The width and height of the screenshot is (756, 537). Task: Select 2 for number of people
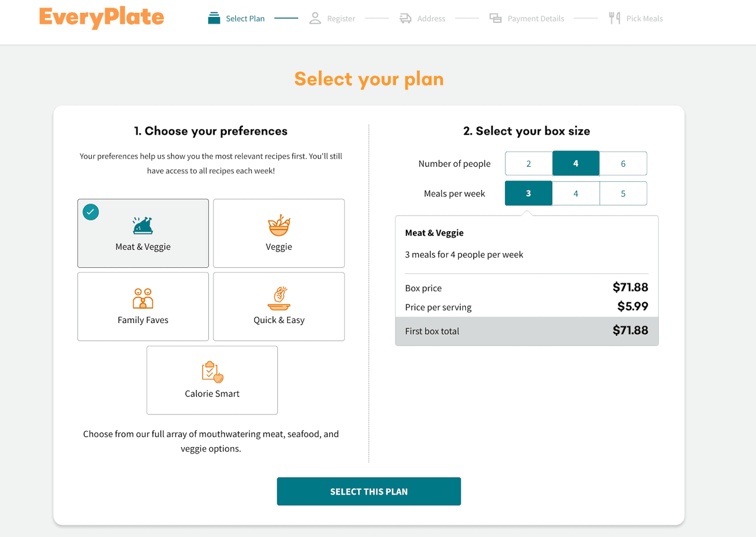point(529,164)
